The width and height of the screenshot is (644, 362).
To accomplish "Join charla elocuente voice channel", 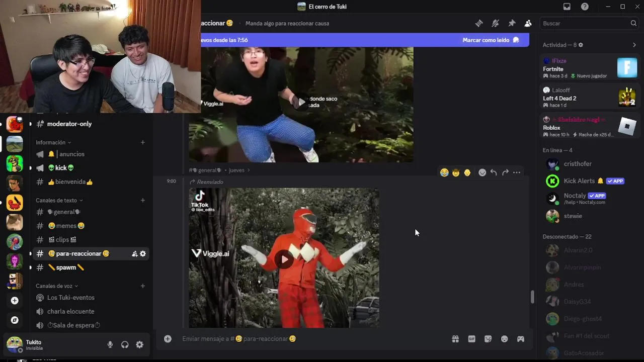I will click(x=91, y=311).
